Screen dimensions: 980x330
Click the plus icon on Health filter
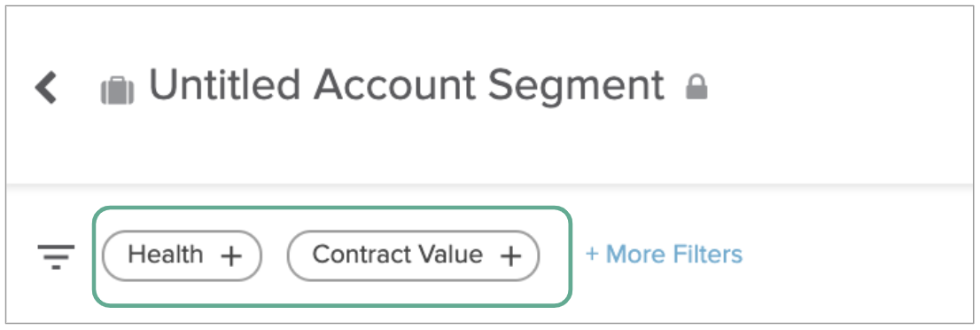coord(231,255)
